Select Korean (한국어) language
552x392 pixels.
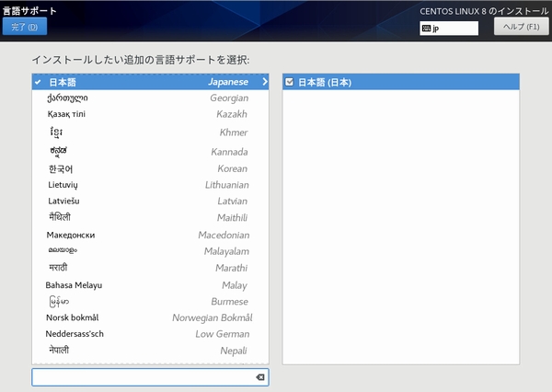pyautogui.click(x=150, y=168)
